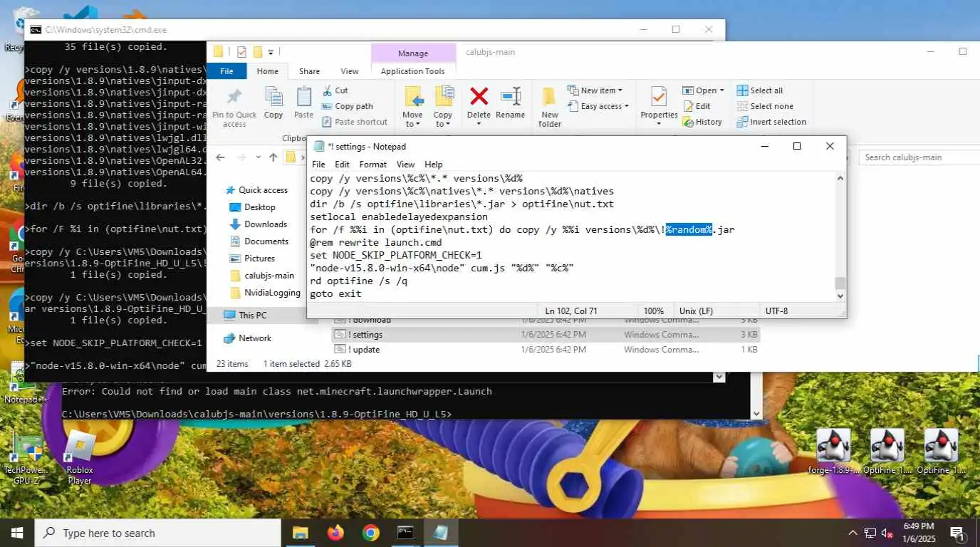Click Edit in the ribbon Open group
This screenshot has width=980, height=547.
pos(697,106)
